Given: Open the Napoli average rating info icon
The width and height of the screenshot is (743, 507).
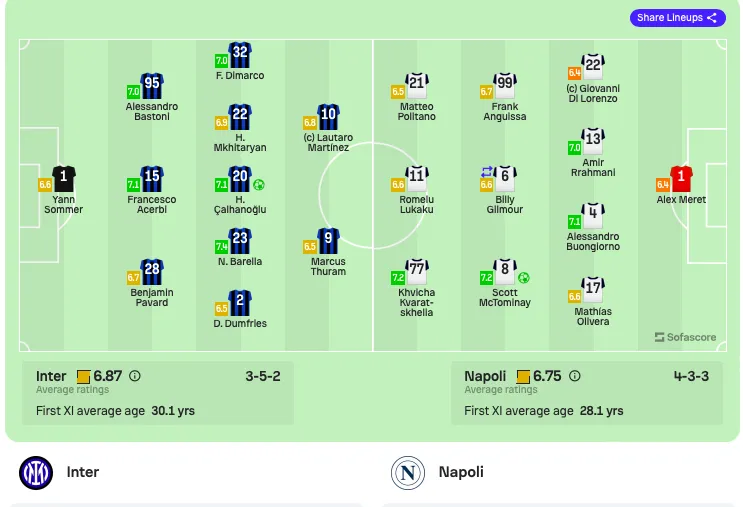Looking at the screenshot, I should coord(574,376).
